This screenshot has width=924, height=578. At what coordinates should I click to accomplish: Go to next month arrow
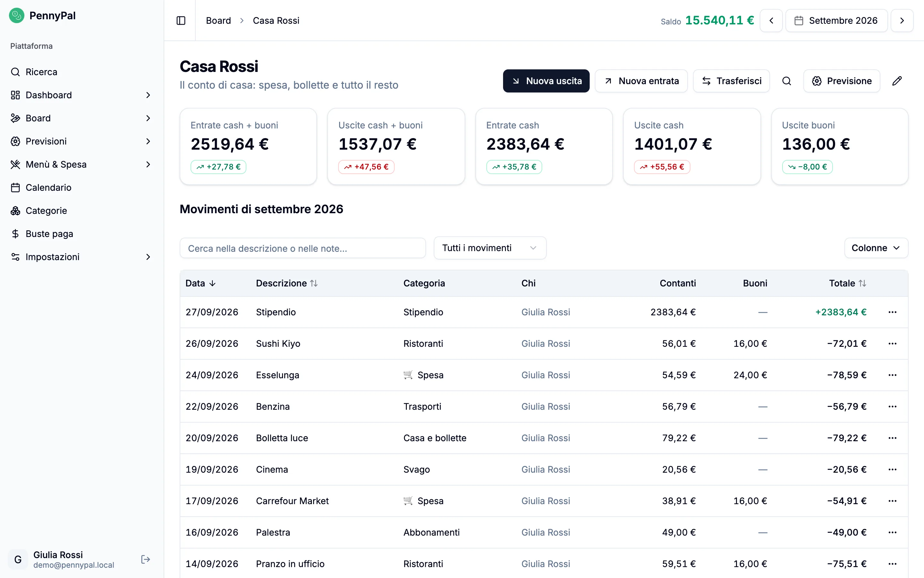902,21
